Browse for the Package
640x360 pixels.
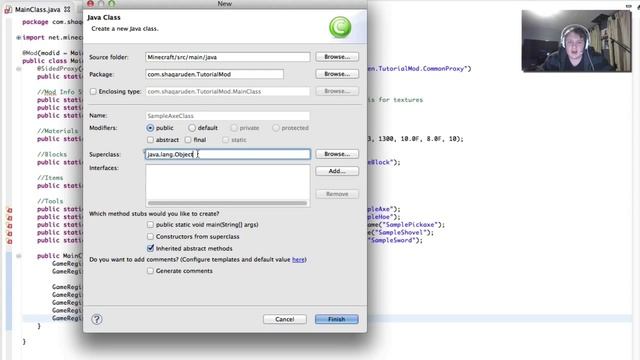click(337, 74)
